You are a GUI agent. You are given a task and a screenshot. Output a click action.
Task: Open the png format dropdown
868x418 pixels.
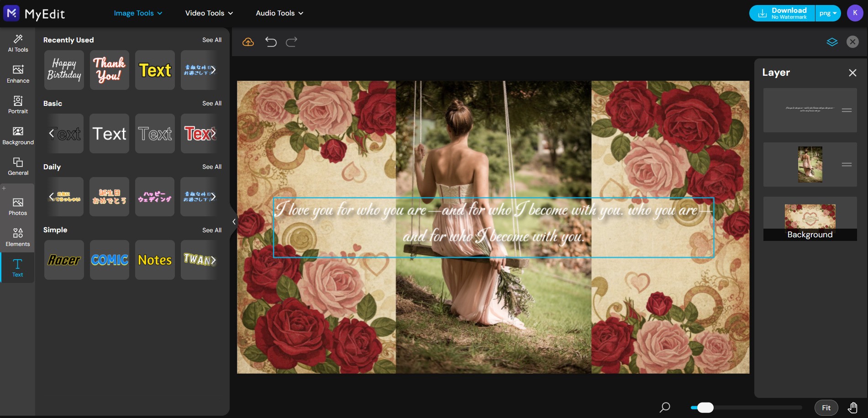point(828,13)
